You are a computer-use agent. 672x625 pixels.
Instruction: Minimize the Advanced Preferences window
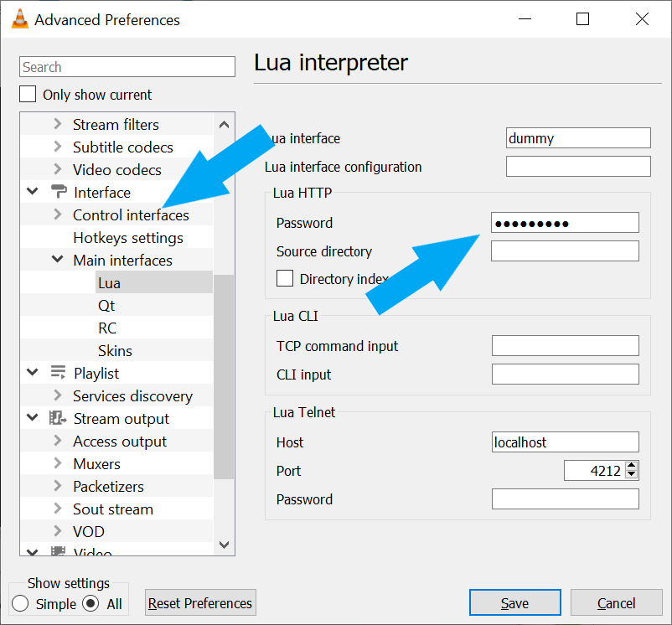tap(525, 19)
